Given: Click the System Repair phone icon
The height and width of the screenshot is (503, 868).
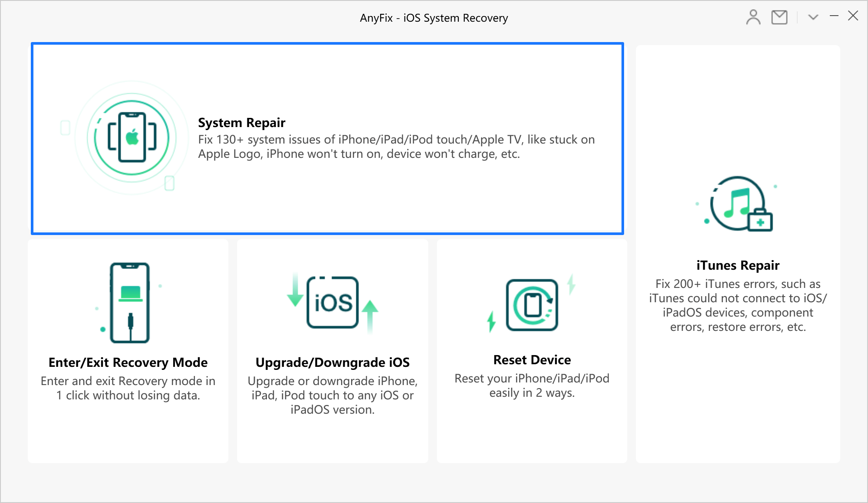Looking at the screenshot, I should click(x=132, y=137).
